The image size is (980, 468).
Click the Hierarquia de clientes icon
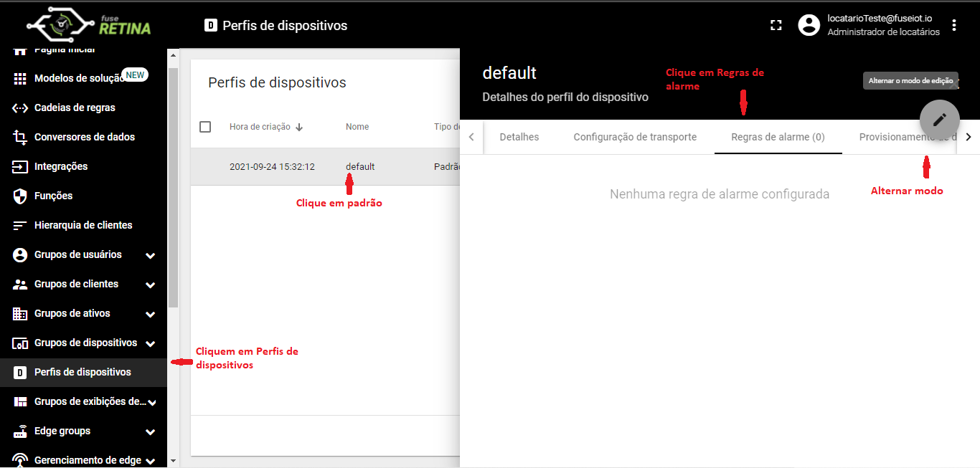tap(20, 225)
